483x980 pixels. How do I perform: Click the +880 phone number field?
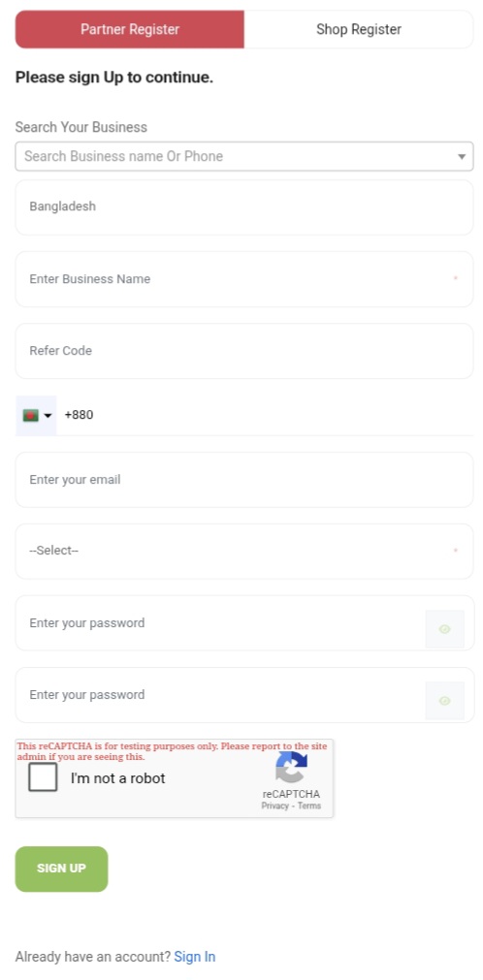(266, 415)
